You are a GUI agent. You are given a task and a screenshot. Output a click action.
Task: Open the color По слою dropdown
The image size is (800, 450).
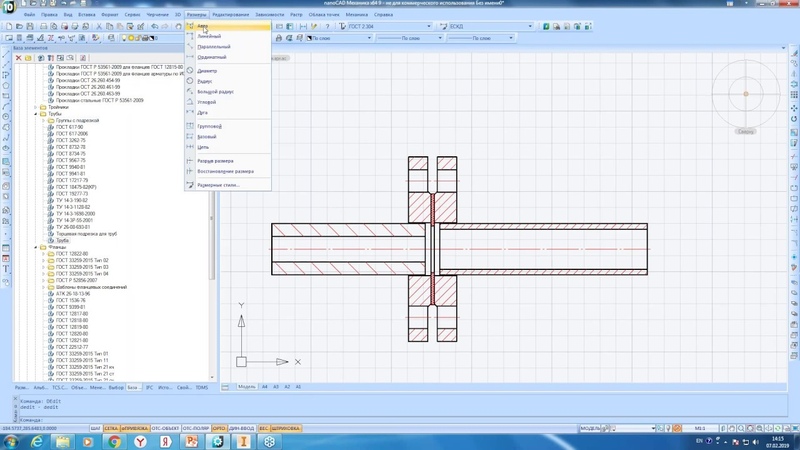click(x=369, y=38)
